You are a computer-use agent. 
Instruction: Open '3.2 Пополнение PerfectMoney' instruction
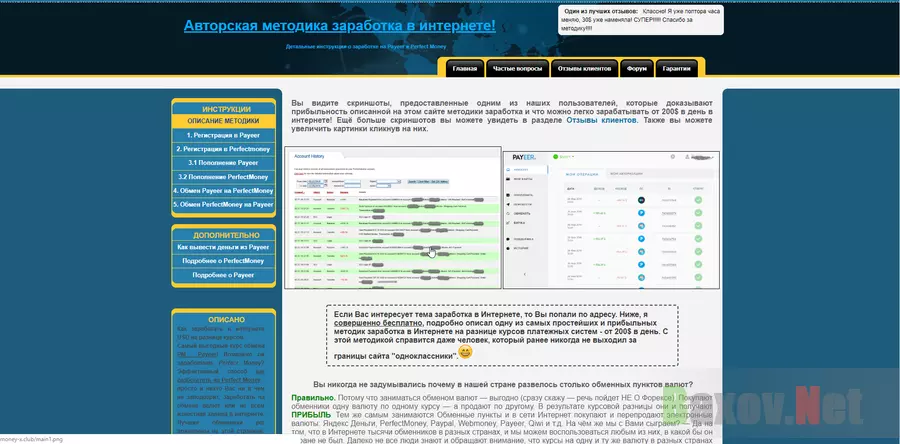223,177
